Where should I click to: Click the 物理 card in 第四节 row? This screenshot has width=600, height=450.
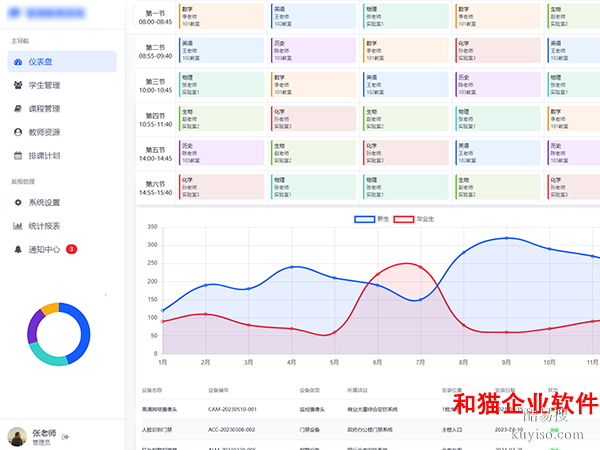[498, 119]
